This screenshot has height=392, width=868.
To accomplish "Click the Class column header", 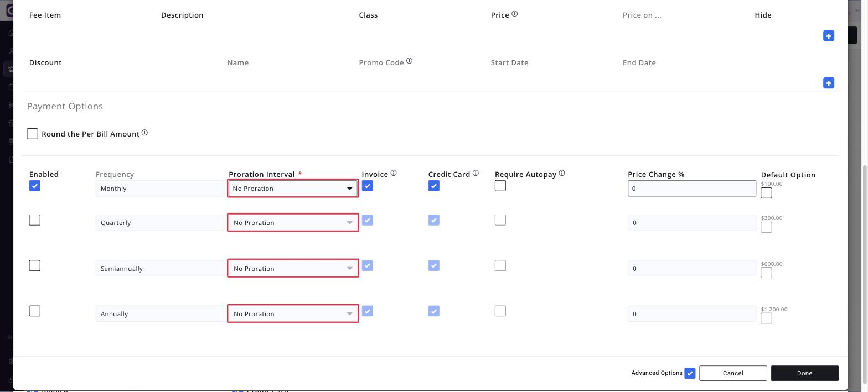I will pos(368,15).
